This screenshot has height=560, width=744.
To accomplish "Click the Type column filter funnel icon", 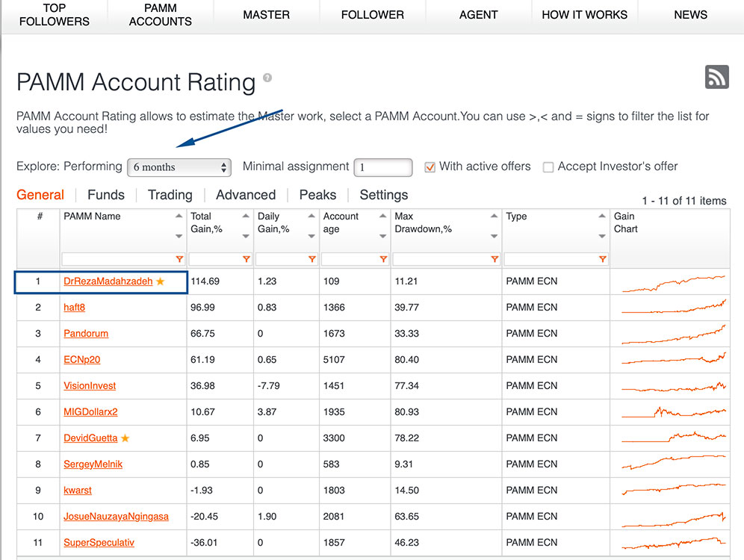I will (x=602, y=259).
